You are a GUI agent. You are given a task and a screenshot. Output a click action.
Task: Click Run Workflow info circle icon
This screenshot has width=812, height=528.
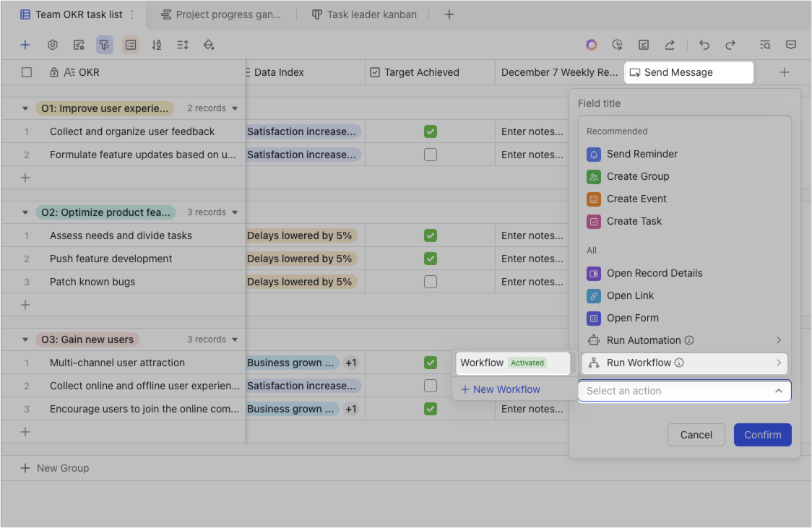click(x=679, y=363)
